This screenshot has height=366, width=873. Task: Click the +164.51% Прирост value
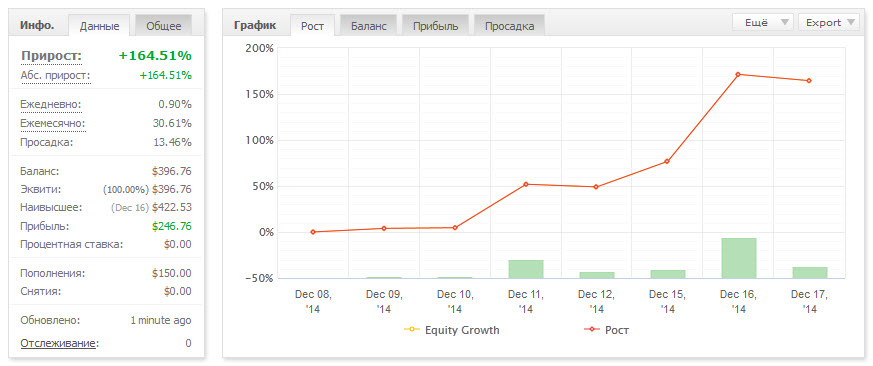(x=155, y=56)
